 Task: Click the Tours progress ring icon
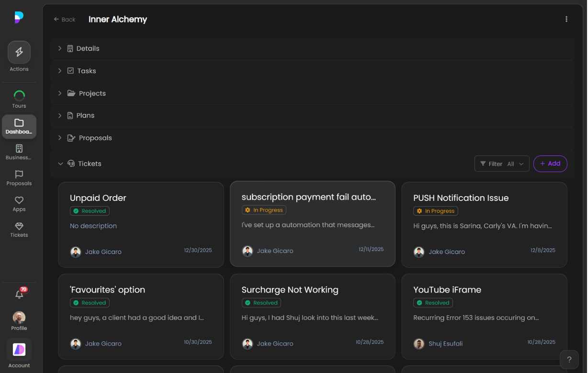(x=19, y=96)
